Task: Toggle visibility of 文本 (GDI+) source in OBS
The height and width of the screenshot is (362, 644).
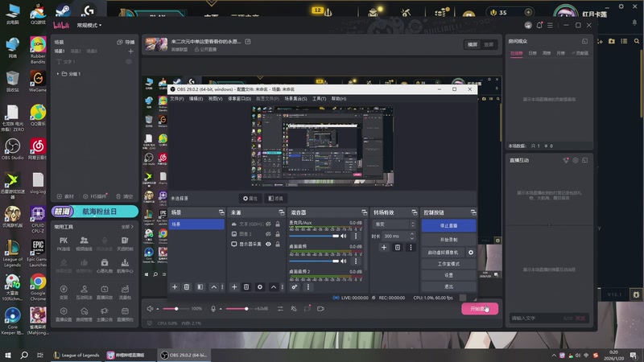Action: click(268, 224)
